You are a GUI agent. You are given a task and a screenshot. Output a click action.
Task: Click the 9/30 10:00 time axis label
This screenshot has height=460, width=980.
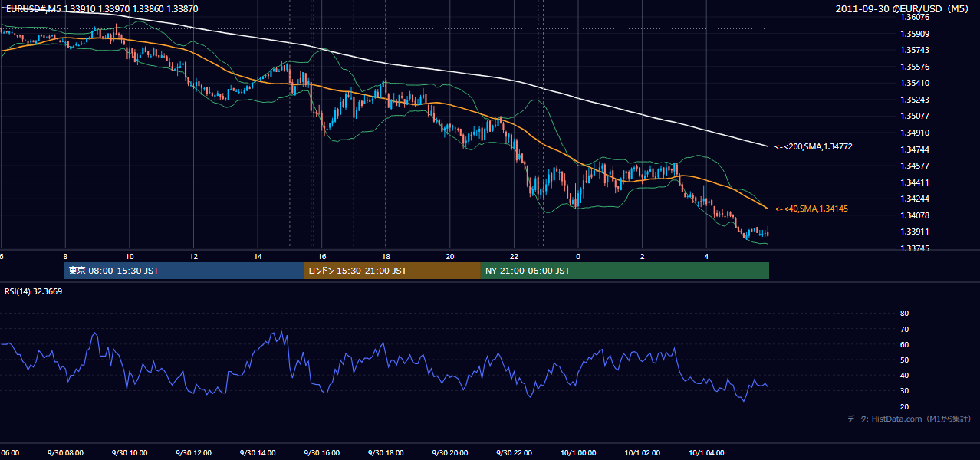point(130,453)
